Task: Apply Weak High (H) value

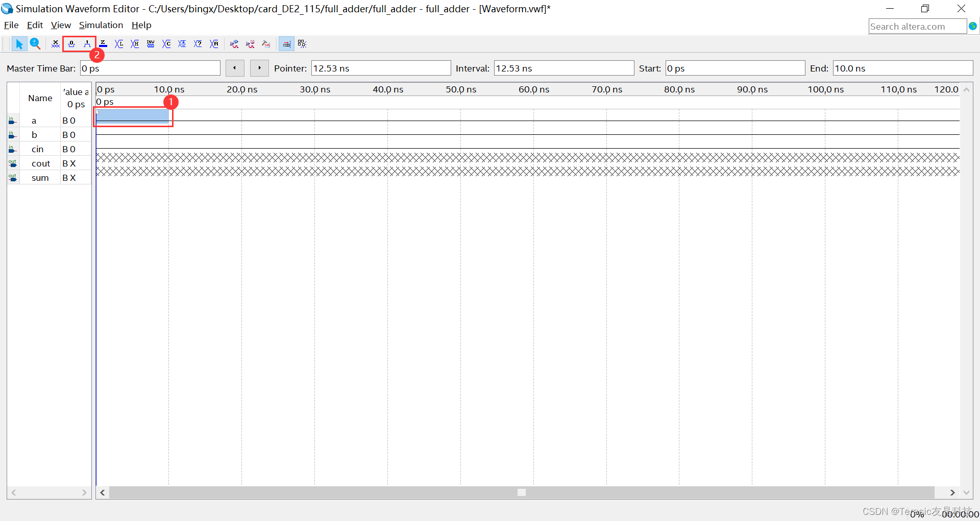Action: [x=135, y=44]
